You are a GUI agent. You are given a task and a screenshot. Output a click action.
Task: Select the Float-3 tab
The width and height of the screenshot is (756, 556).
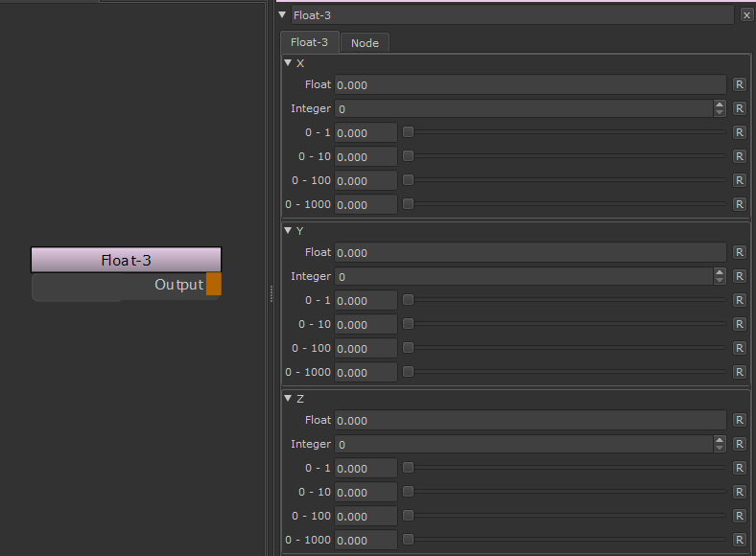coord(309,42)
